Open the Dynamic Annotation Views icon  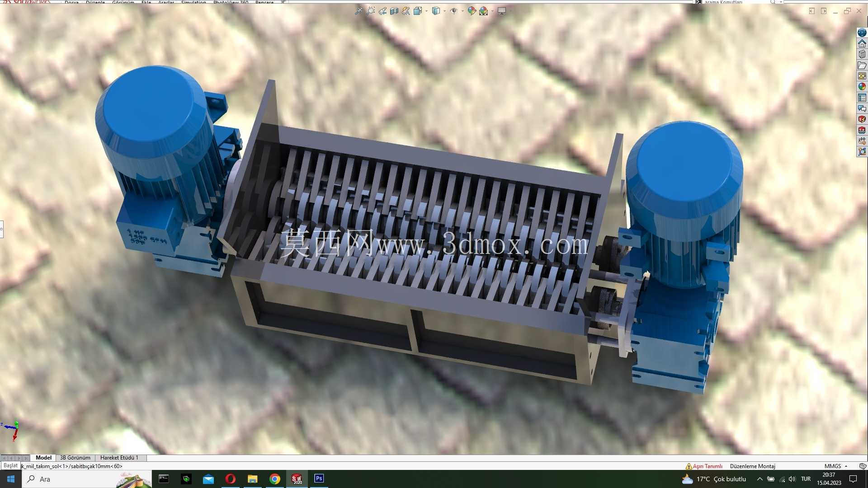point(406,11)
